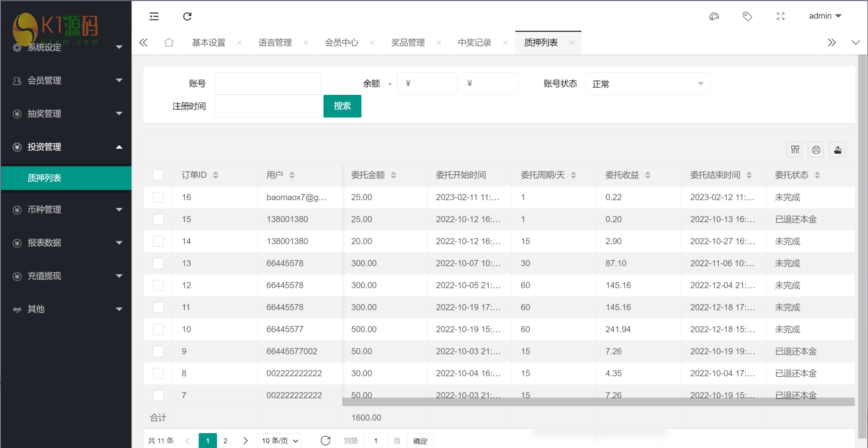Select the checkbox for order ID 16
Screen dimensions: 868x448
pos(159,197)
